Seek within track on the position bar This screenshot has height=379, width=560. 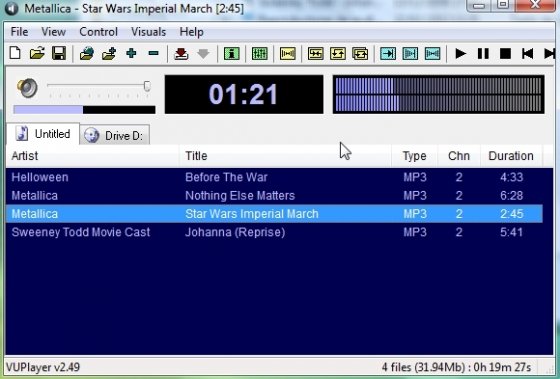tap(84, 110)
